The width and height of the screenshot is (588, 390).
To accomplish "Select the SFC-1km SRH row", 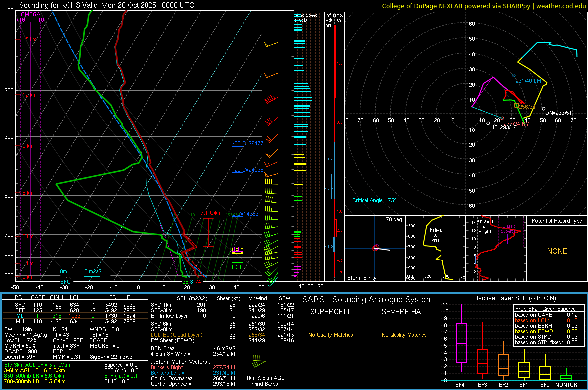I will click(222, 305).
